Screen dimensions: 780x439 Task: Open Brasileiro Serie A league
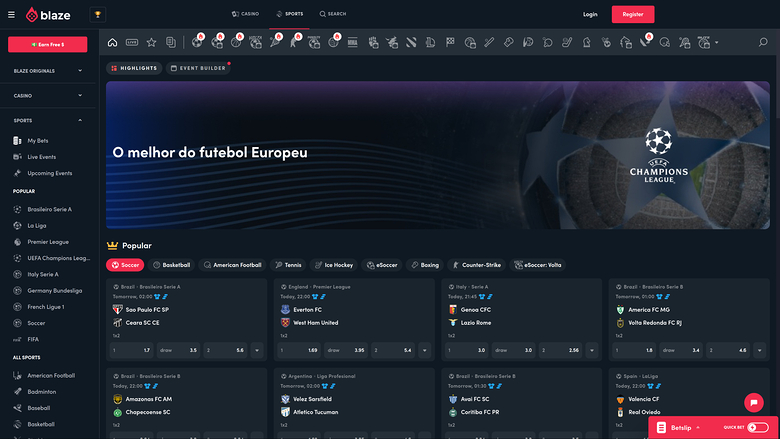point(49,209)
